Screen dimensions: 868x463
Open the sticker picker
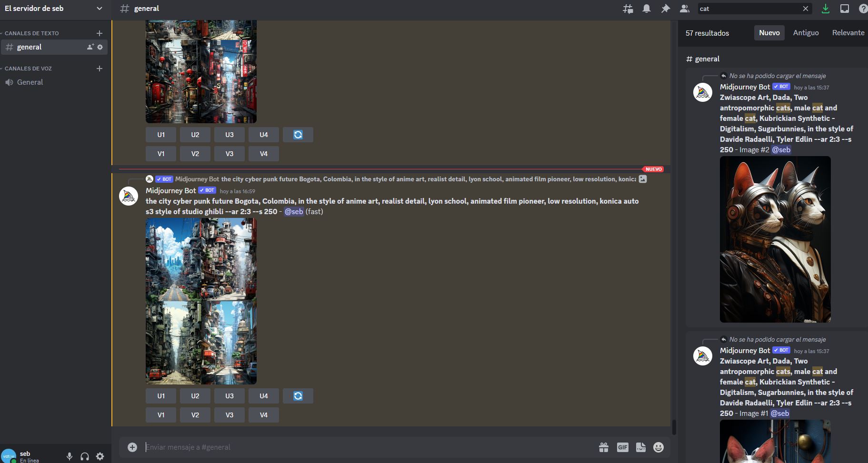tap(640, 447)
